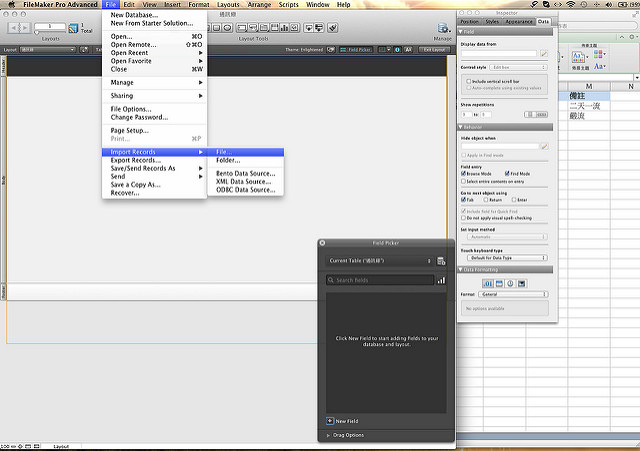This screenshot has width=640, height=451.
Task: Switch to the Appearance tab in Inspector
Action: point(519,22)
